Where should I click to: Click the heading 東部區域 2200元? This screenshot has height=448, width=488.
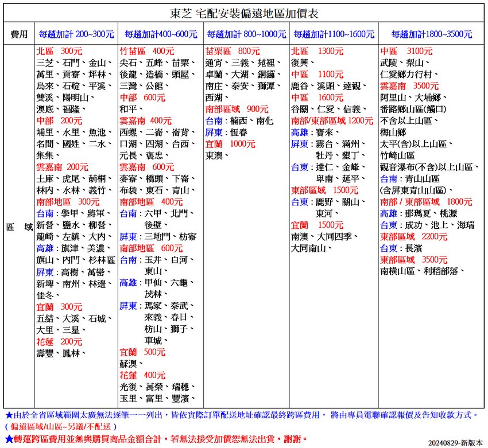(x=413, y=236)
